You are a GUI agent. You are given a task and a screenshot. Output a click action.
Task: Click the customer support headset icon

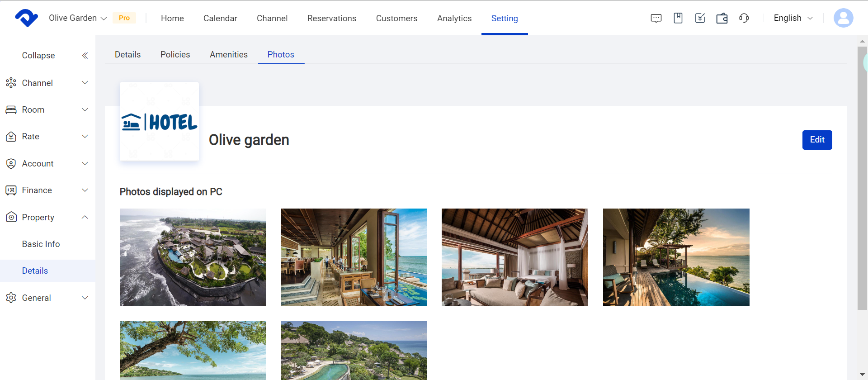point(744,18)
